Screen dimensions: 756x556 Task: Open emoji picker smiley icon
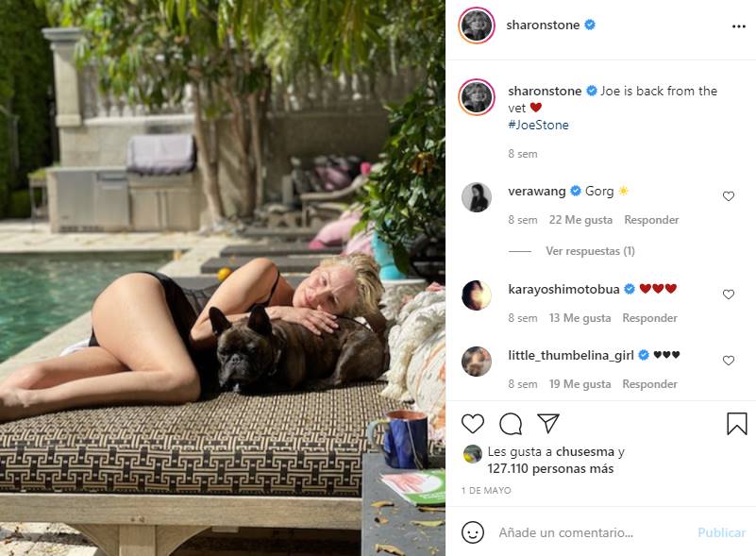473,532
